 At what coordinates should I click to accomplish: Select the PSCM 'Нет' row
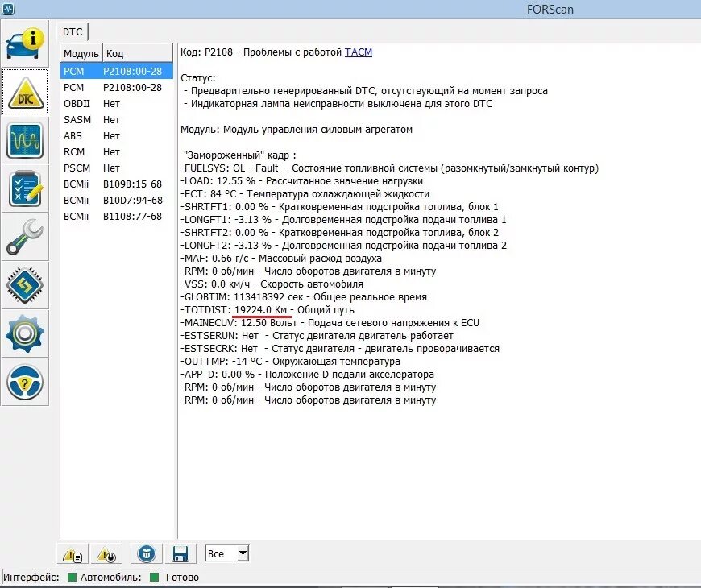(116, 168)
